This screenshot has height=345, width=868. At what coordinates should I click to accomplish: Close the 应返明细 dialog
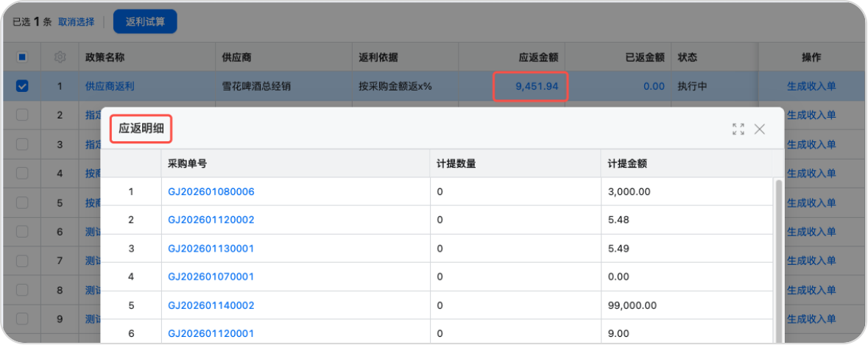pos(760,129)
